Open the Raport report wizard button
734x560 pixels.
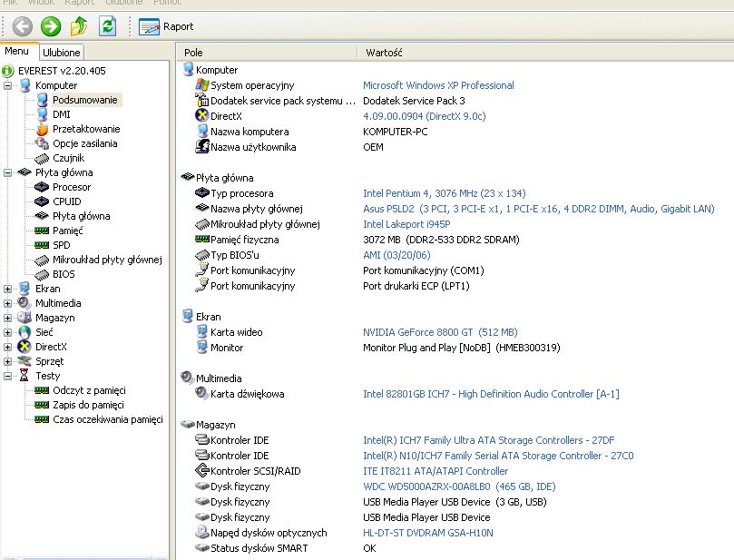(x=166, y=26)
